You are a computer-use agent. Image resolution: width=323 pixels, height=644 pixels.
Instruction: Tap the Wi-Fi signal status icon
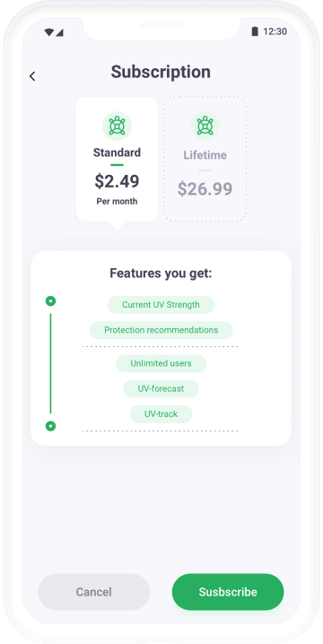(x=49, y=32)
